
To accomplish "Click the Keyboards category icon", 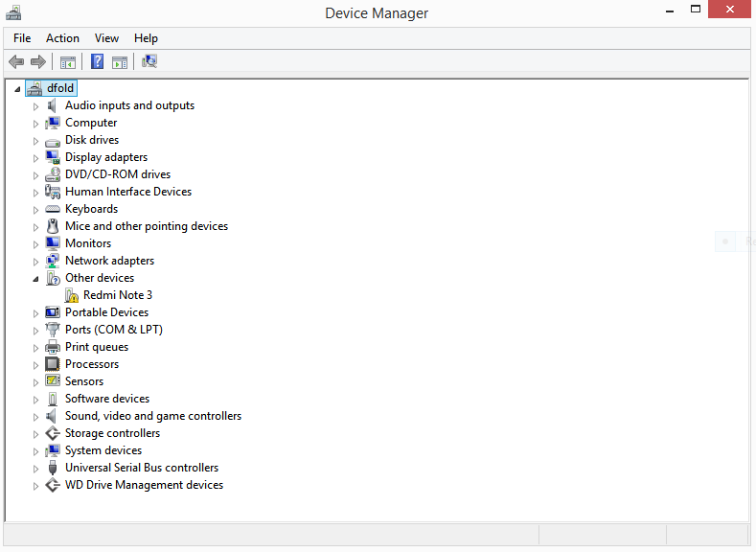I will pos(53,209).
